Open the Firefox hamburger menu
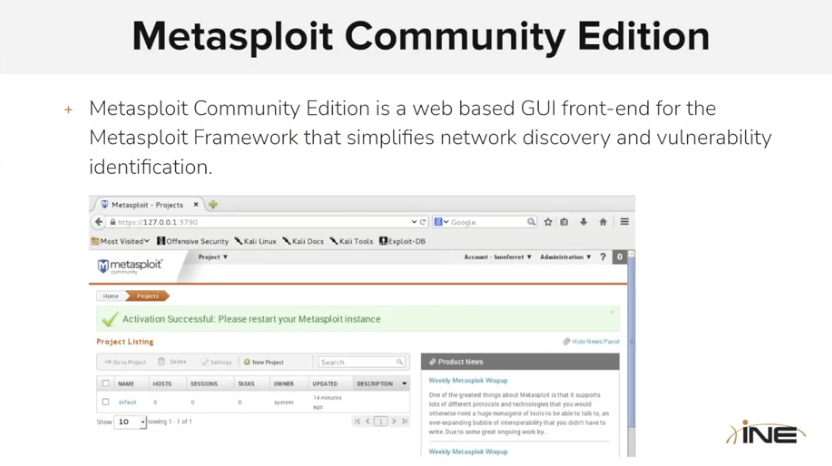This screenshot has width=832, height=466. click(x=624, y=222)
